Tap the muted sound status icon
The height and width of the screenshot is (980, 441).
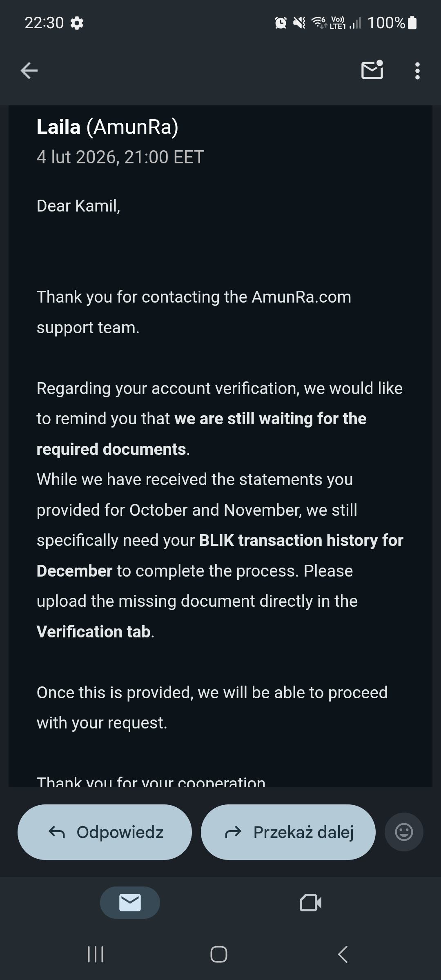pos(299,23)
